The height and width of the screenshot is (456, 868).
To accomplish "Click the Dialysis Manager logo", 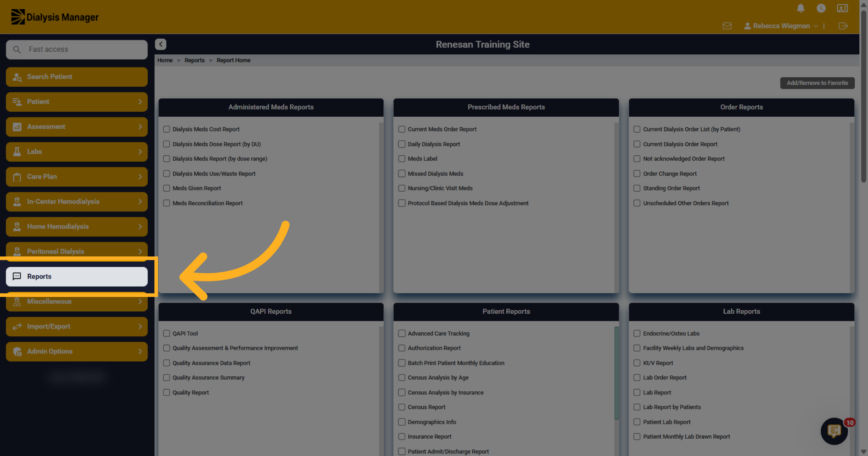I will coord(55,17).
